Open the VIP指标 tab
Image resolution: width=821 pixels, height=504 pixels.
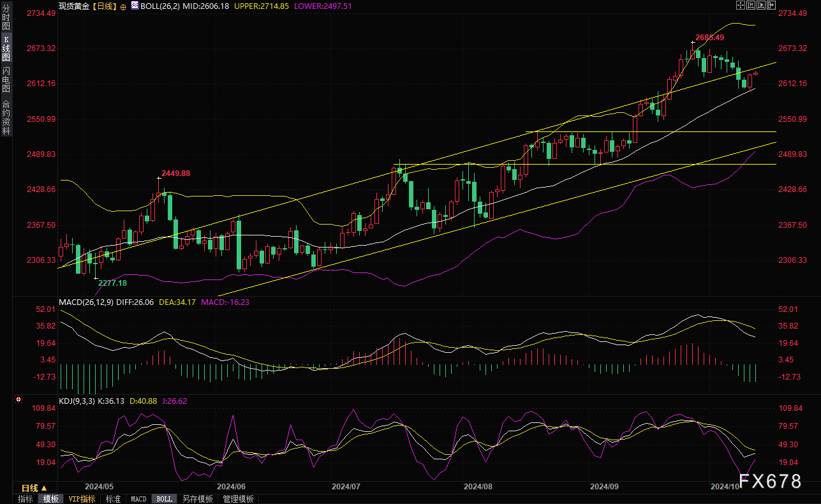pos(82,499)
